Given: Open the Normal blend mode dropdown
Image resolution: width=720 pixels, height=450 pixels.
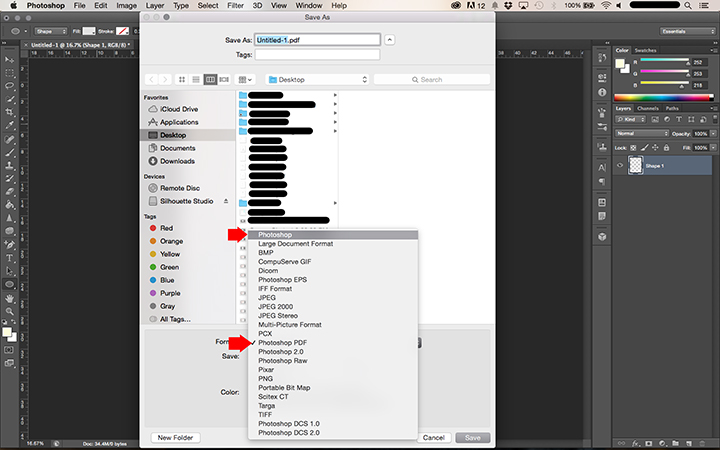Looking at the screenshot, I should point(642,134).
